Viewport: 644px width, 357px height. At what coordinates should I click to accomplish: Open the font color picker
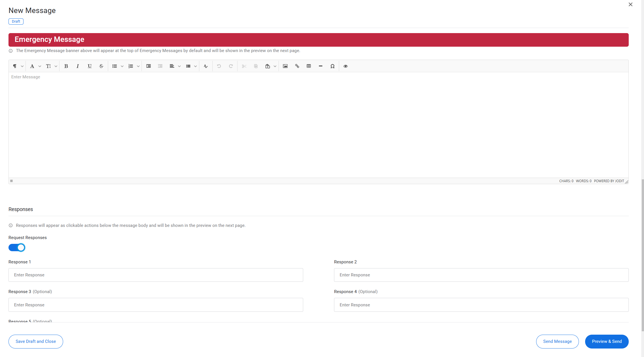(x=32, y=66)
